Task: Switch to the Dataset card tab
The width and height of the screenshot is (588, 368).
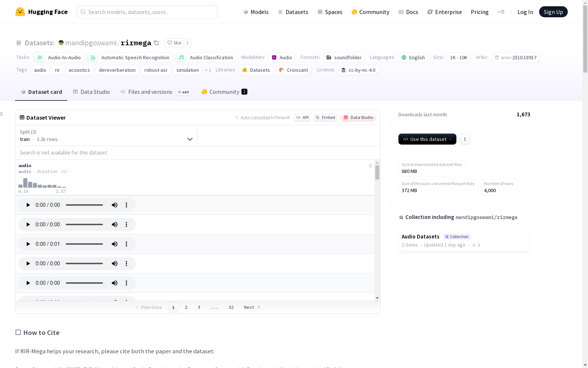Action: point(41,92)
